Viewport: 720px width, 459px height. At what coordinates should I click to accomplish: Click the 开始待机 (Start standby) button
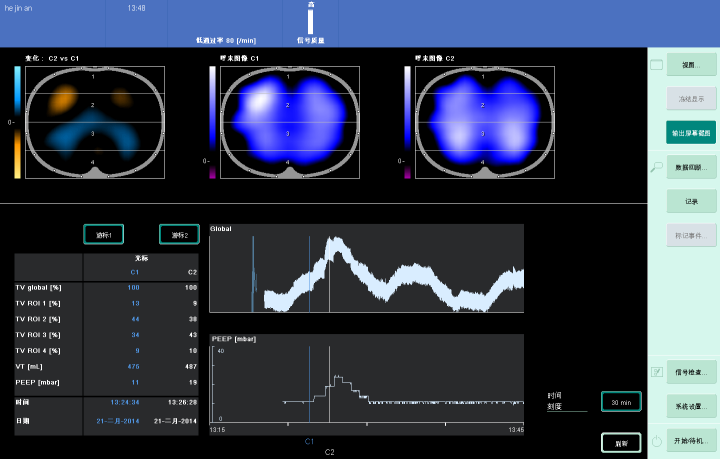click(691, 441)
